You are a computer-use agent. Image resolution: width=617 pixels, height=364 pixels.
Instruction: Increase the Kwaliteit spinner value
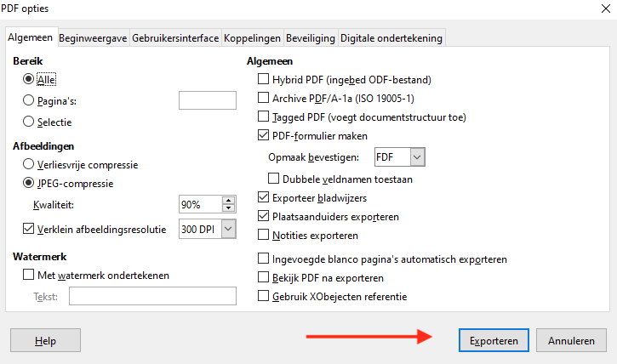tap(228, 201)
